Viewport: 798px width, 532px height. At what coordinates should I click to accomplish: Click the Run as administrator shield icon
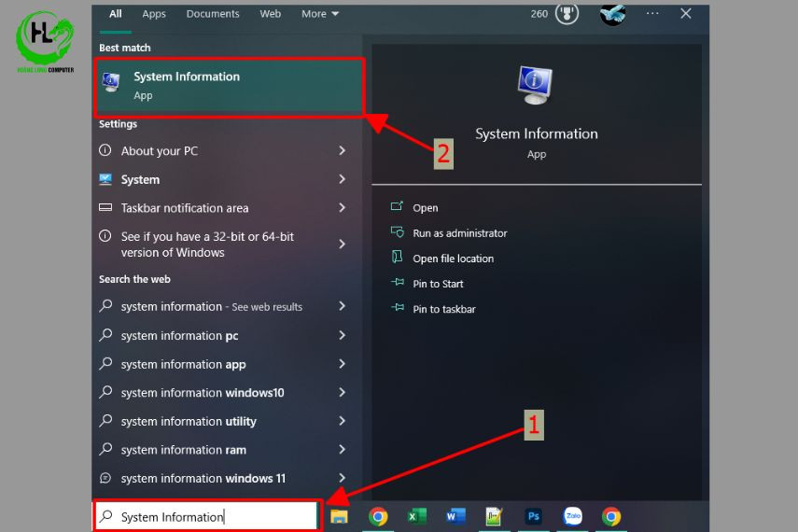coord(397,232)
